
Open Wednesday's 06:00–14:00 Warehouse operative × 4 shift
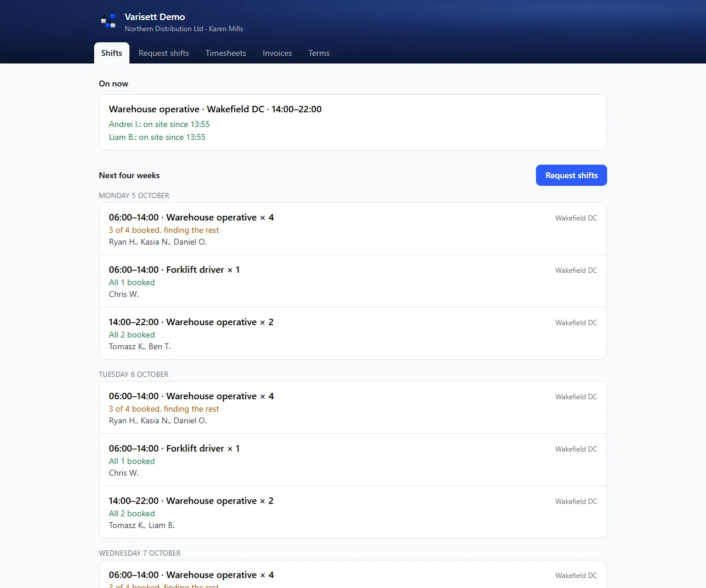click(x=353, y=574)
